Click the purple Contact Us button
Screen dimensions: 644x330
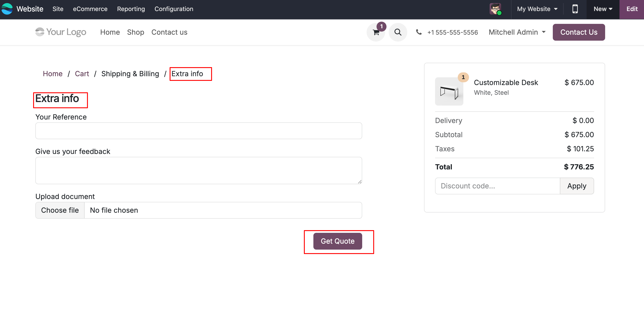point(579,32)
